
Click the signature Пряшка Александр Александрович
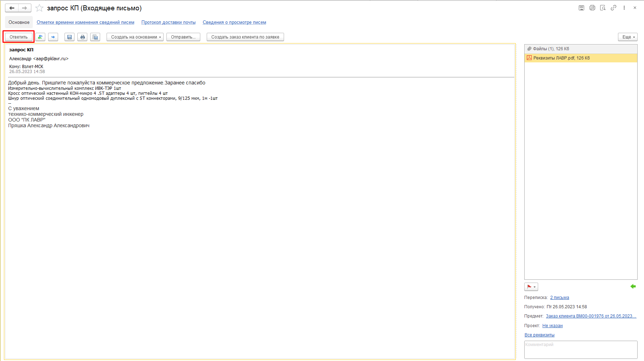(x=49, y=125)
